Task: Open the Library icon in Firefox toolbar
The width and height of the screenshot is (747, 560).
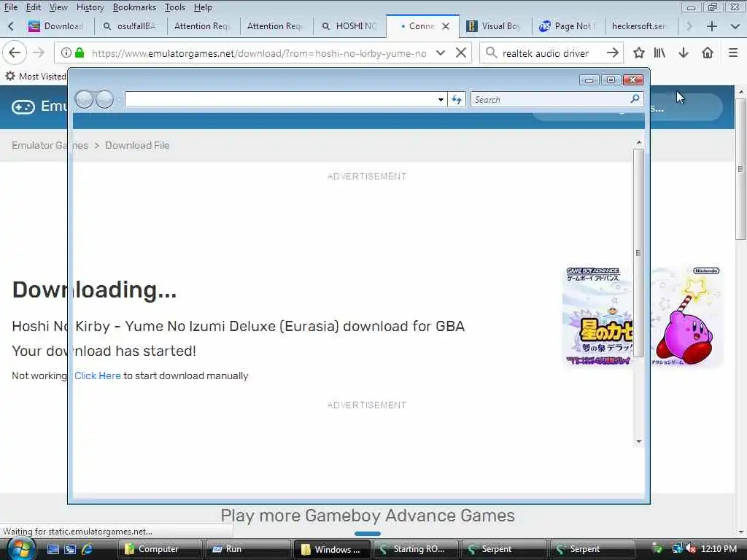Action: click(659, 52)
